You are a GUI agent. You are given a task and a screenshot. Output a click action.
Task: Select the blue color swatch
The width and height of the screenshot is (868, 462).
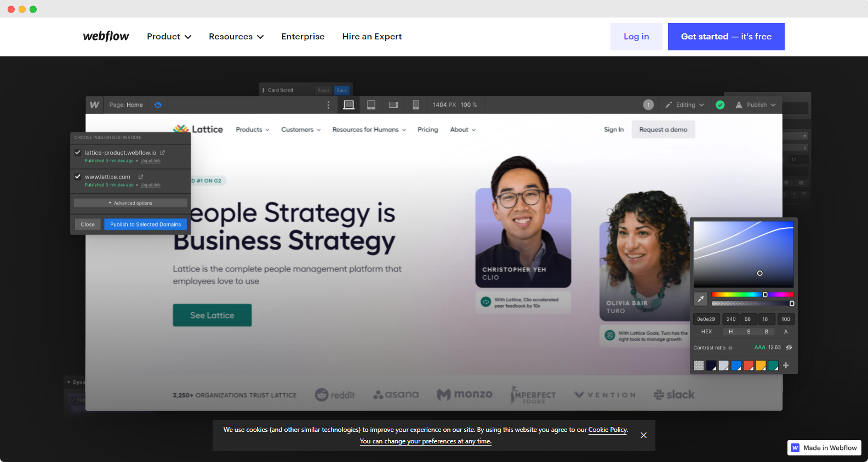(x=736, y=365)
